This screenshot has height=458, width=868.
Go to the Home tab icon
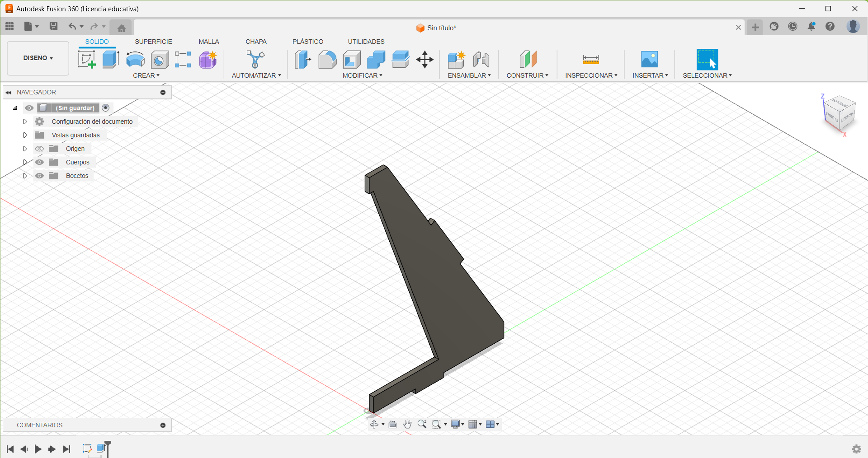(x=121, y=28)
